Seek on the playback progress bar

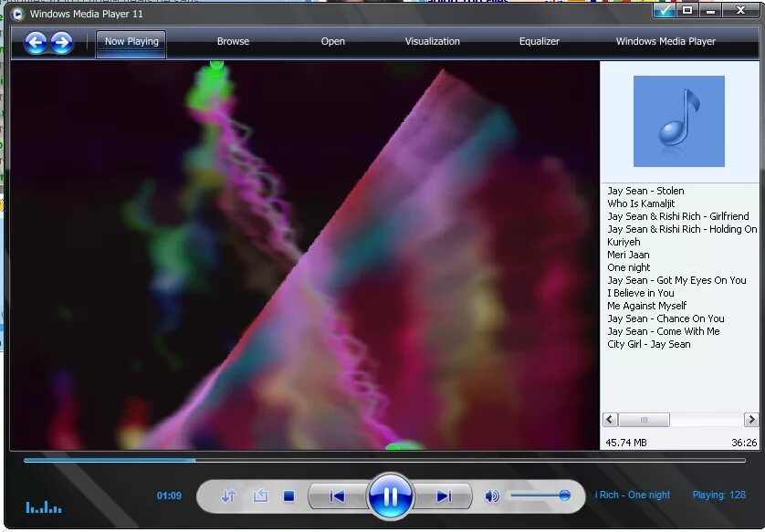pyautogui.click(x=384, y=460)
